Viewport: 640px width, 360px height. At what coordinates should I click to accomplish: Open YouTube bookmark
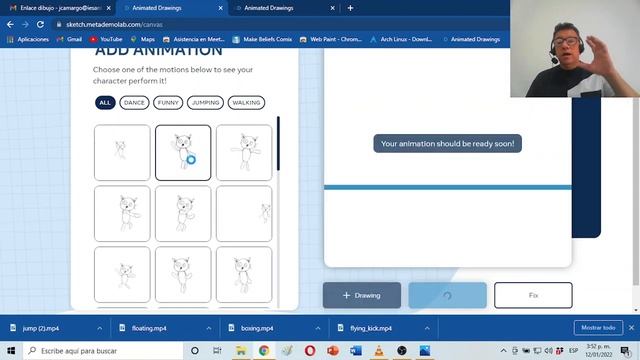[106, 39]
